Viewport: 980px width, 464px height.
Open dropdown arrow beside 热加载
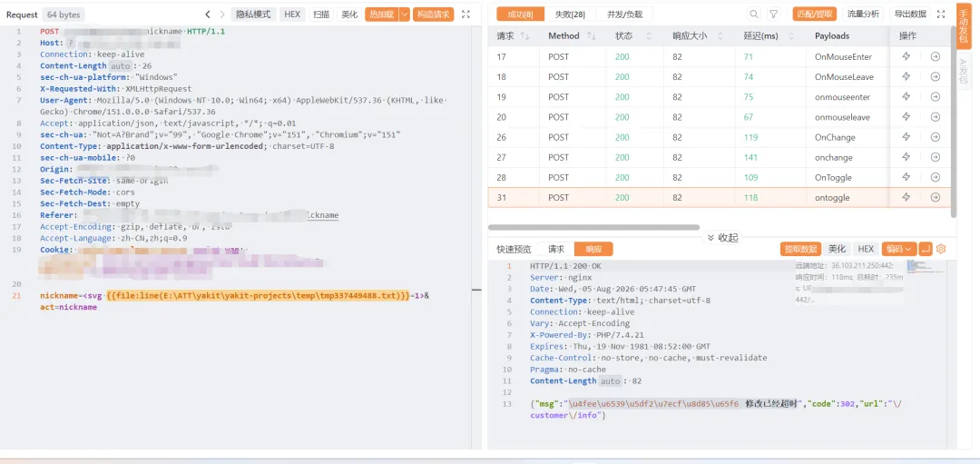[x=405, y=15]
